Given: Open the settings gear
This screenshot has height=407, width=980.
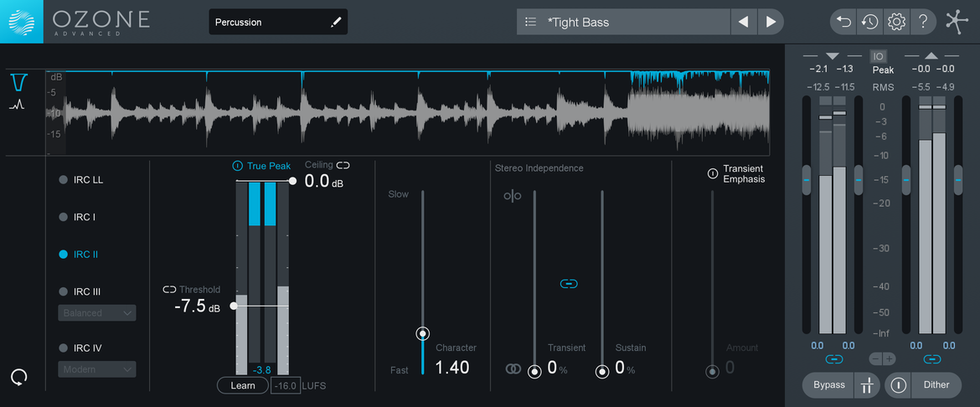Looking at the screenshot, I should point(896,22).
